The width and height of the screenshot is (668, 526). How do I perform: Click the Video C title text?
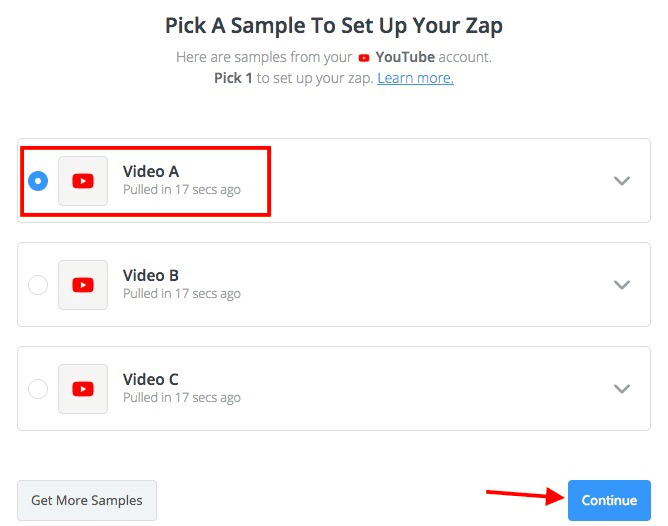tap(151, 379)
